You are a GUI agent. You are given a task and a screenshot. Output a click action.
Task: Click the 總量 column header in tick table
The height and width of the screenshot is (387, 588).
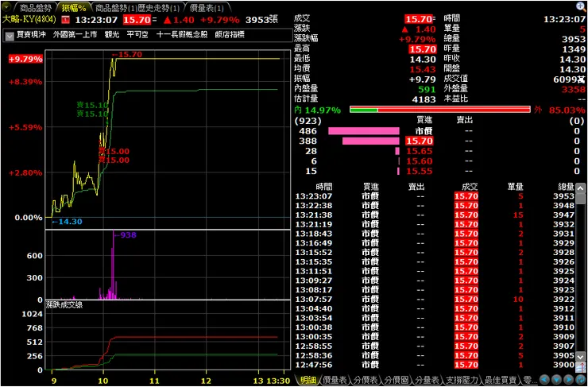566,187
